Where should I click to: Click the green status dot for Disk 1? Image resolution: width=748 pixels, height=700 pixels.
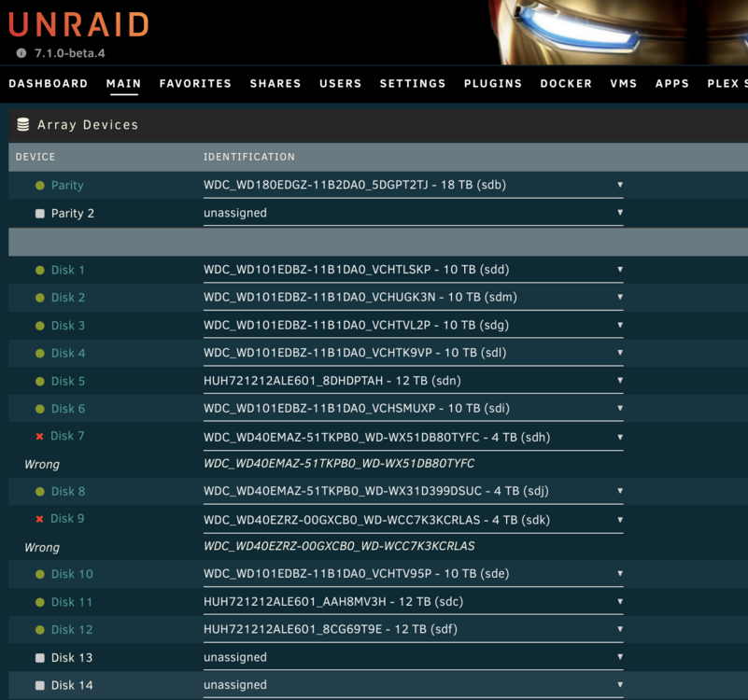click(x=40, y=270)
